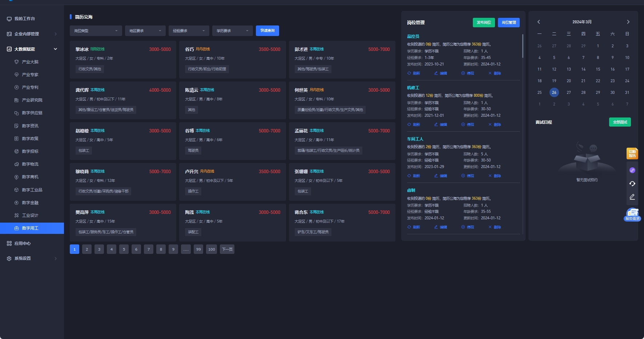644x339 pixels.
Task: Click the 应用中心 grid icon
Action: point(9,243)
